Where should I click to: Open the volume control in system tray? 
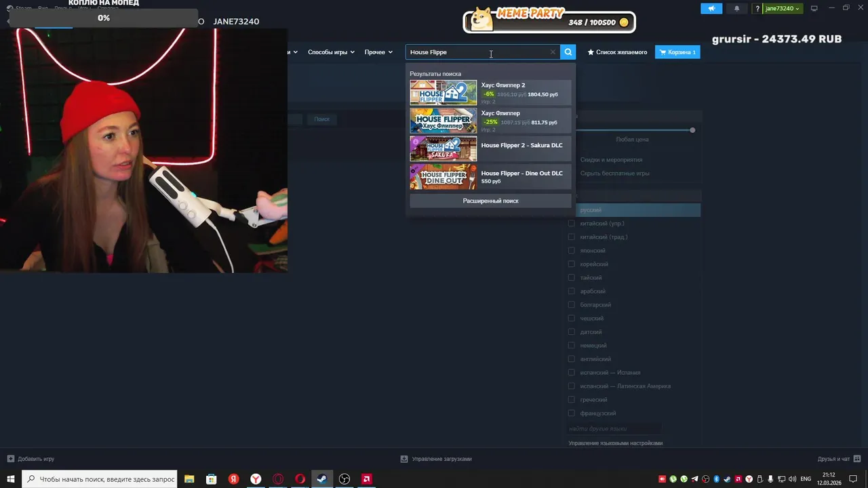tap(792, 479)
